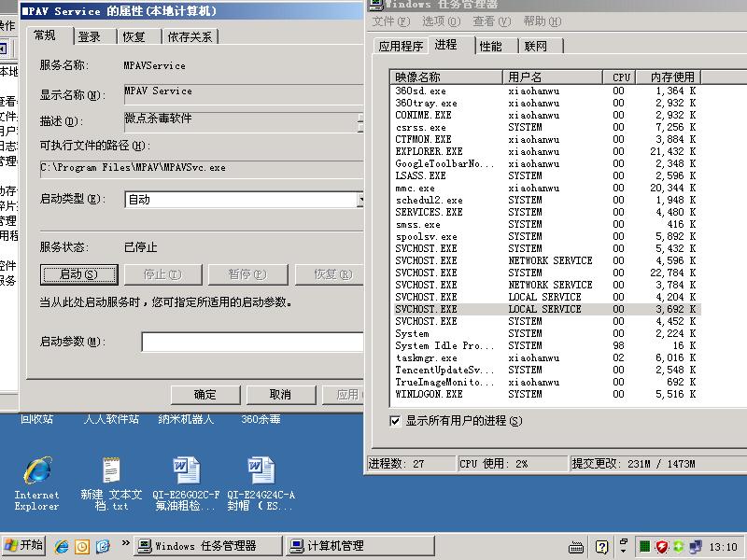This screenshot has width=747, height=560.
Task: Sort processes by the 内存使用 column header
Action: pos(669,77)
